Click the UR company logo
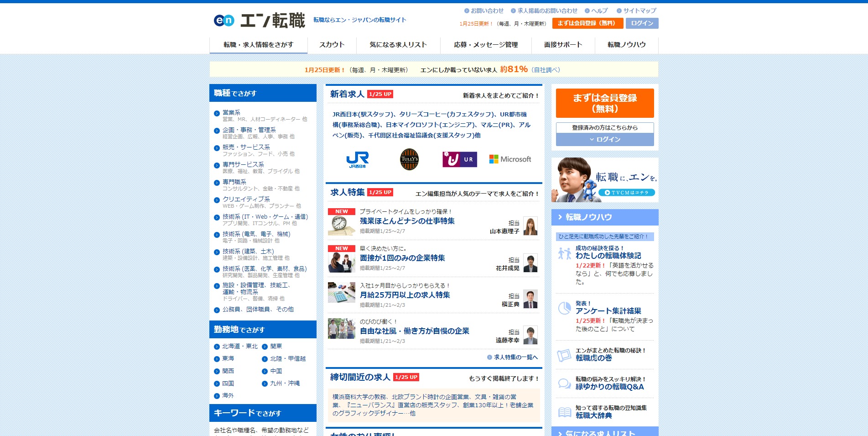Screen dimensions: 868x436 click(459, 159)
